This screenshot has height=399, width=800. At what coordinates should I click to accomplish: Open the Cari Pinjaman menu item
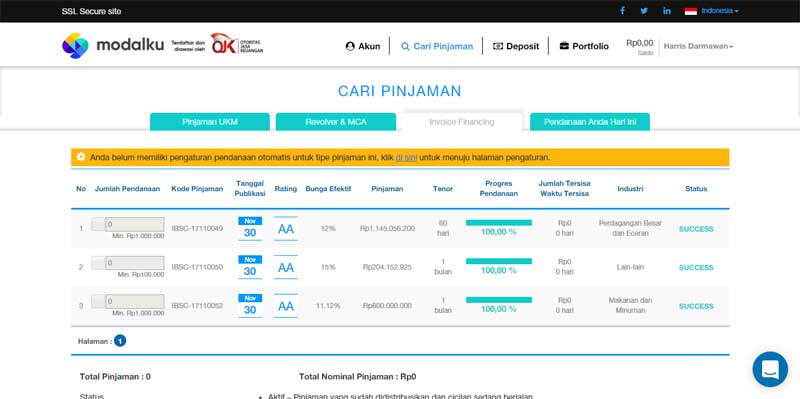pos(437,46)
